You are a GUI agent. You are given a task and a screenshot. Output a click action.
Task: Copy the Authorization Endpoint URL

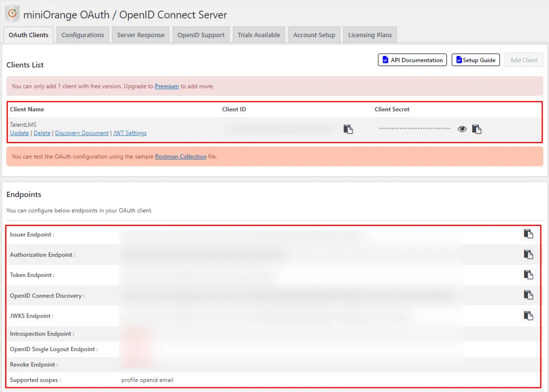(528, 255)
